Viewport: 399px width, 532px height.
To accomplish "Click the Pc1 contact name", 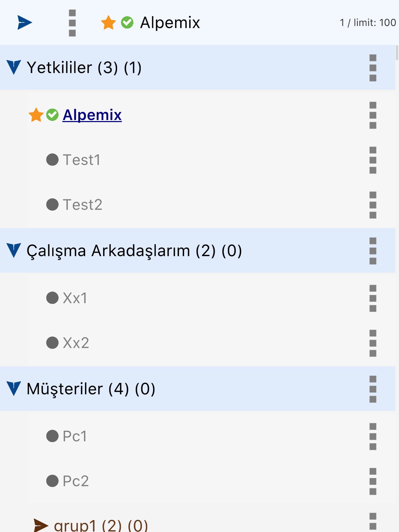I will pos(75,436).
